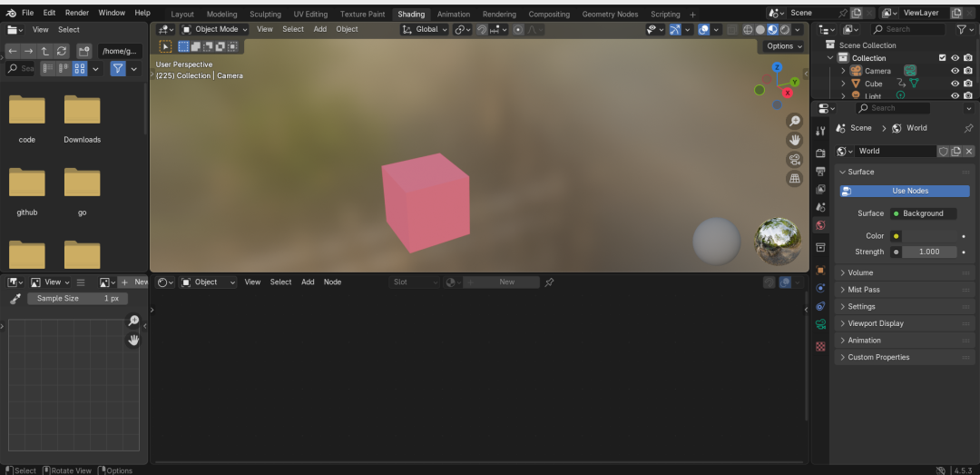Create a new directory in file browser
This screenshot has width=980, height=475.
pos(83,52)
